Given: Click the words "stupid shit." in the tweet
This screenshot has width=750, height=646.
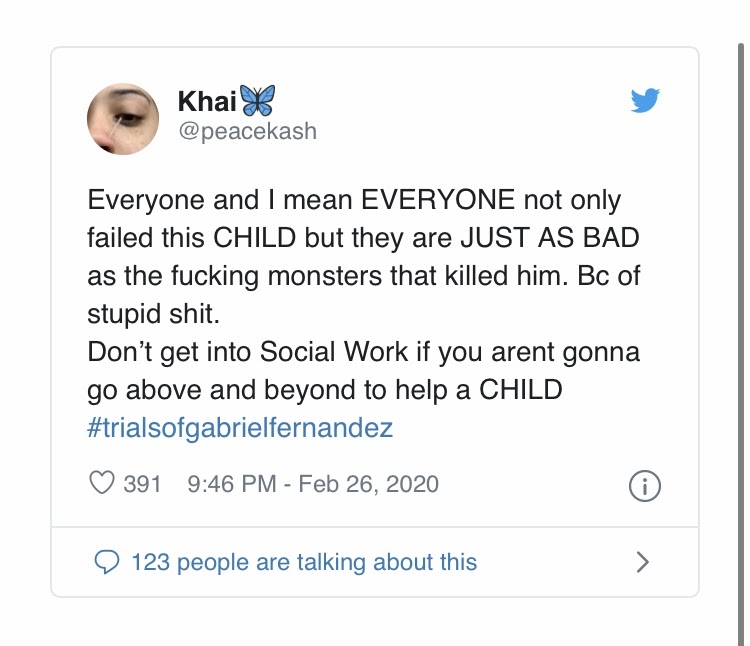Looking at the screenshot, I should (152, 313).
